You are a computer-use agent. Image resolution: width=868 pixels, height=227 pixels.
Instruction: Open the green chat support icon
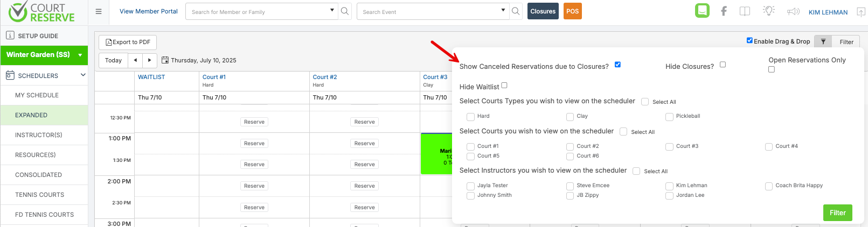(702, 11)
